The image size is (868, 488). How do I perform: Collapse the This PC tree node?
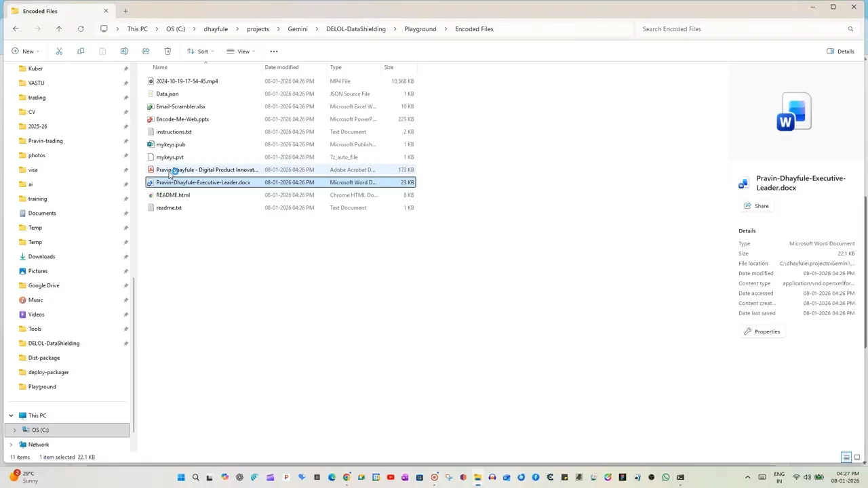11,415
